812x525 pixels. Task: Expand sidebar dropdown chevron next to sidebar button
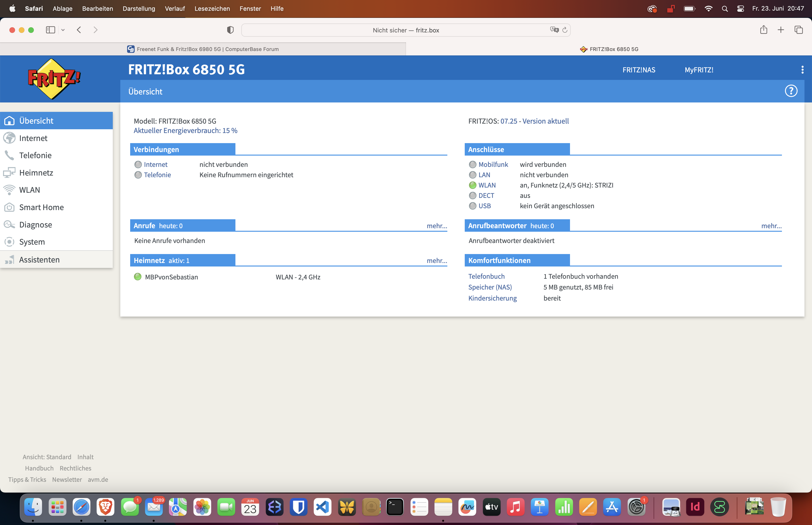[63, 30]
